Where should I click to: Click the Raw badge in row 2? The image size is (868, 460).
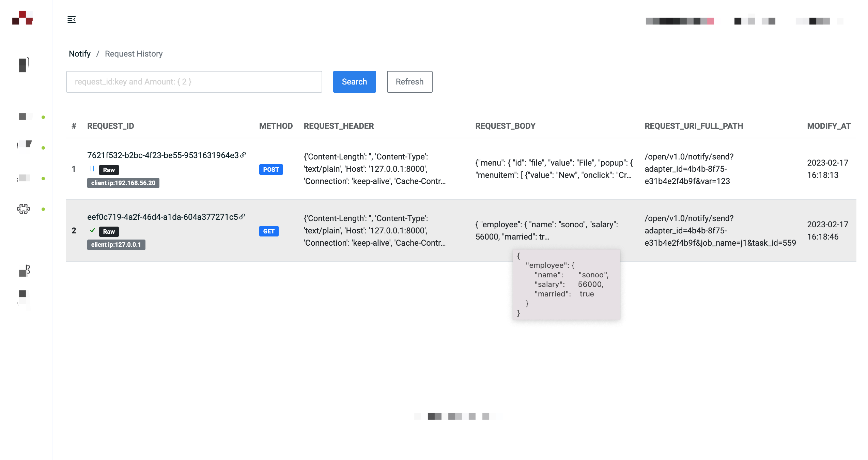click(x=109, y=231)
